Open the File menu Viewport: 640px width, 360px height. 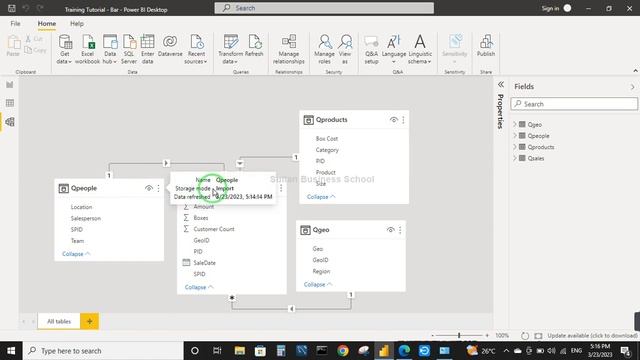coord(16,24)
